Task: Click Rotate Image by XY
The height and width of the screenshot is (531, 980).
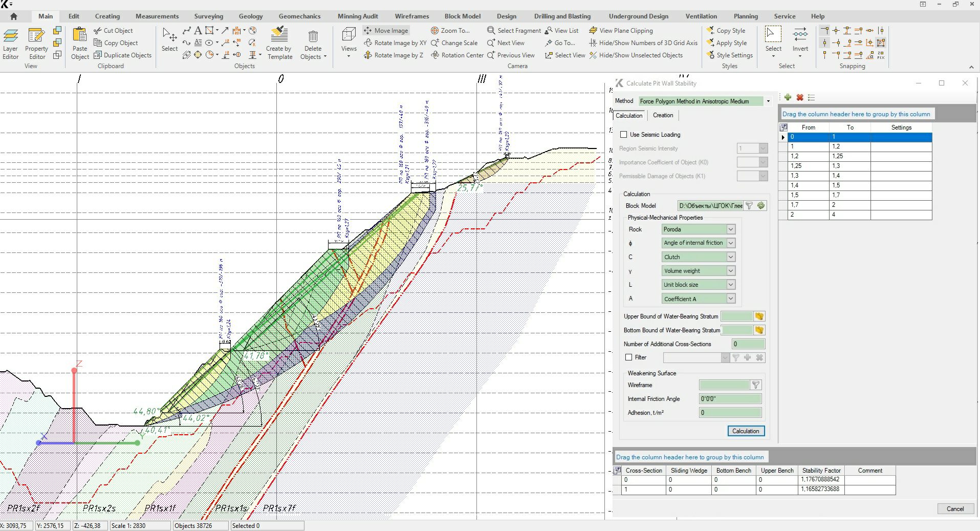Action: tap(395, 43)
